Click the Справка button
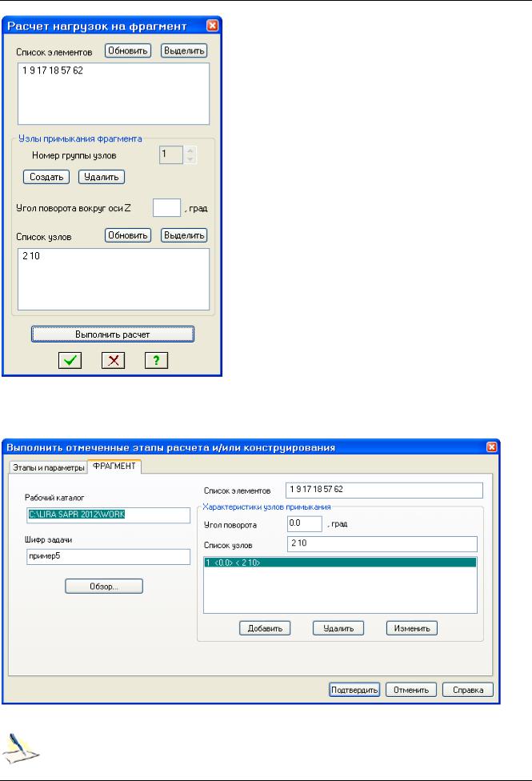This screenshot has width=532, height=781. click(468, 690)
